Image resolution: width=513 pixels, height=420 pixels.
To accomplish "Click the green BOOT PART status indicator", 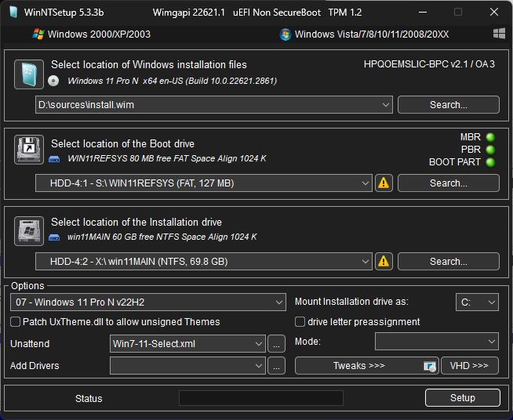I will click(x=490, y=162).
